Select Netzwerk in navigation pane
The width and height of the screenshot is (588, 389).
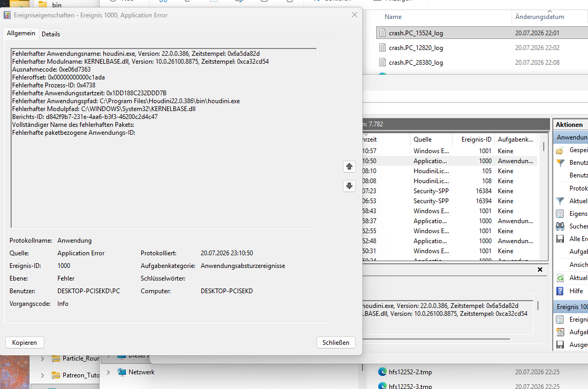[141, 372]
